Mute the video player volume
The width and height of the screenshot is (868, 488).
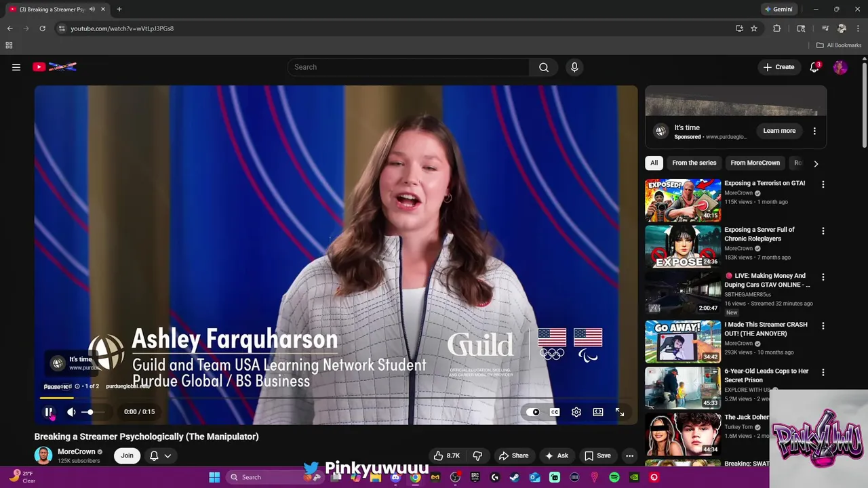[x=71, y=412]
